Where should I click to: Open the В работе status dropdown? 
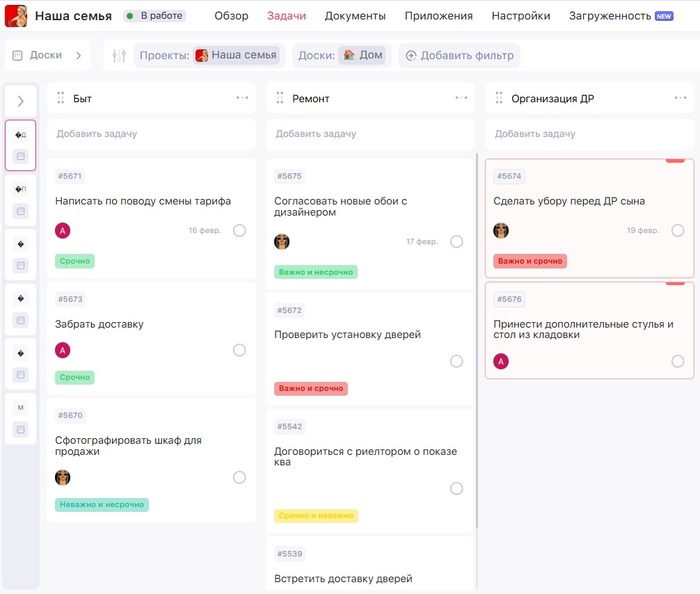(x=154, y=16)
